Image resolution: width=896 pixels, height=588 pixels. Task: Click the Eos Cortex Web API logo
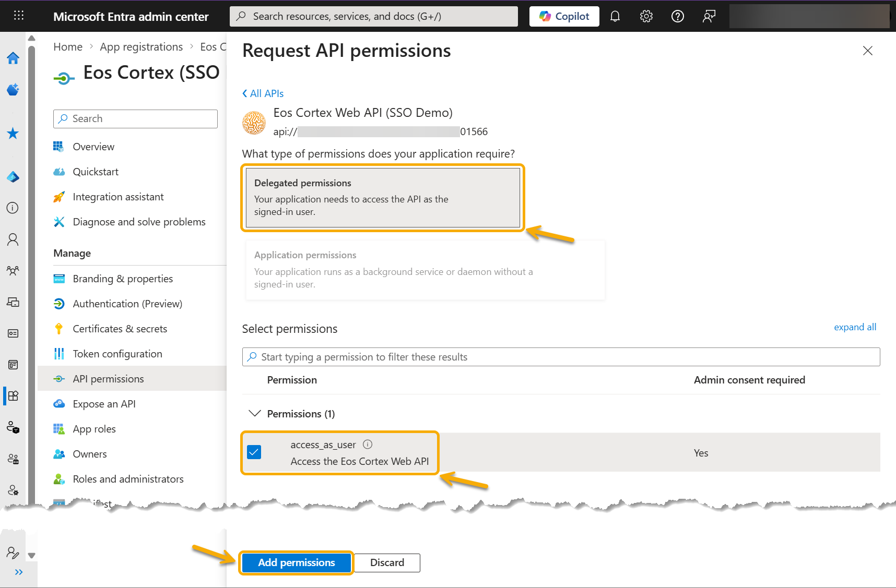(254, 123)
